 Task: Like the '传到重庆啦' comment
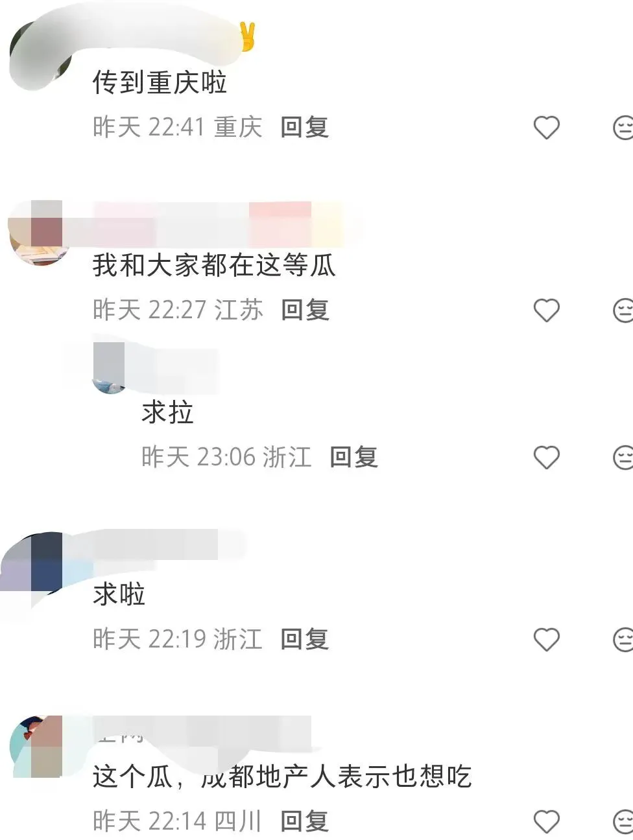coord(546,127)
